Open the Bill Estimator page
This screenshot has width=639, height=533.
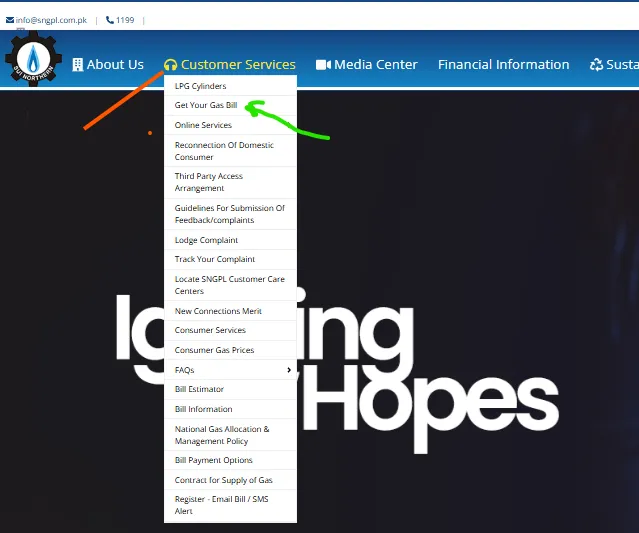199,389
